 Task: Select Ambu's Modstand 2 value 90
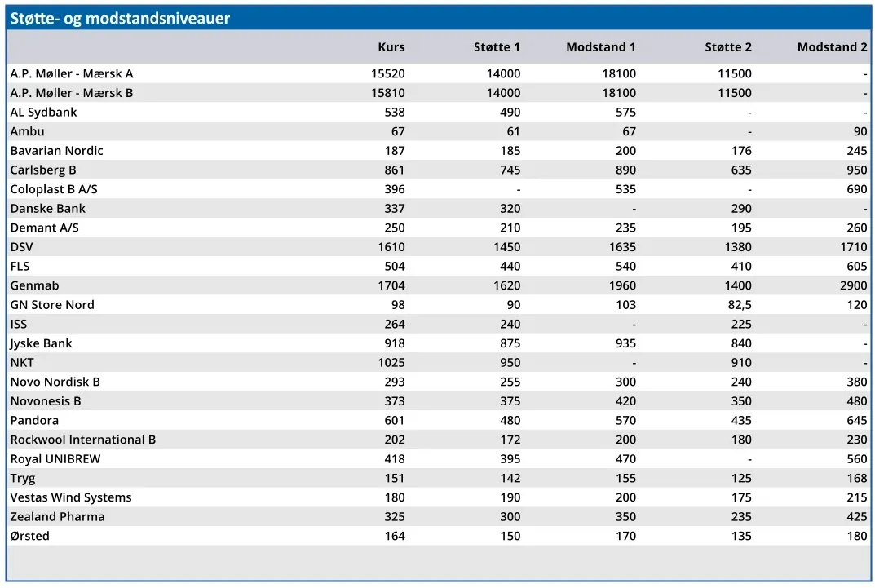tap(860, 131)
